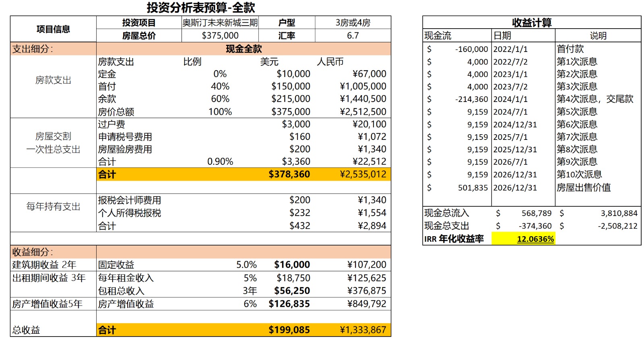Viewport: 644px width, 339px height.
Task: Click the 房价总额 RMB value ¥2,512,500
Action: 363,112
